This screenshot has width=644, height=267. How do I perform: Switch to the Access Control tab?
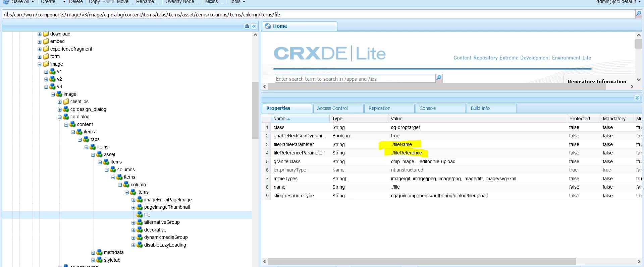coord(338,108)
